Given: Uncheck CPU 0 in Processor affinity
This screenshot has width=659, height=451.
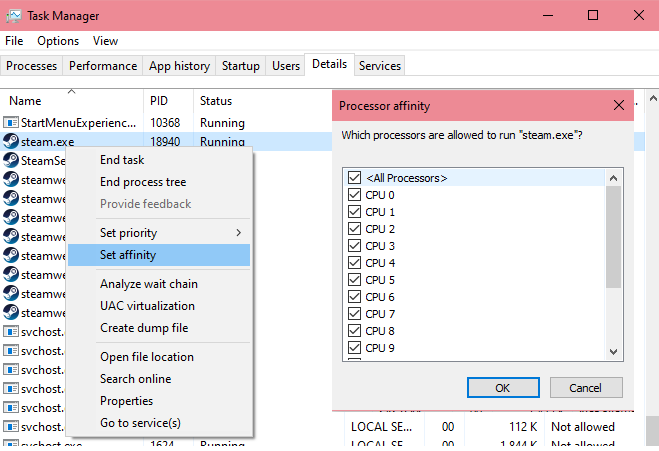Looking at the screenshot, I should point(354,195).
